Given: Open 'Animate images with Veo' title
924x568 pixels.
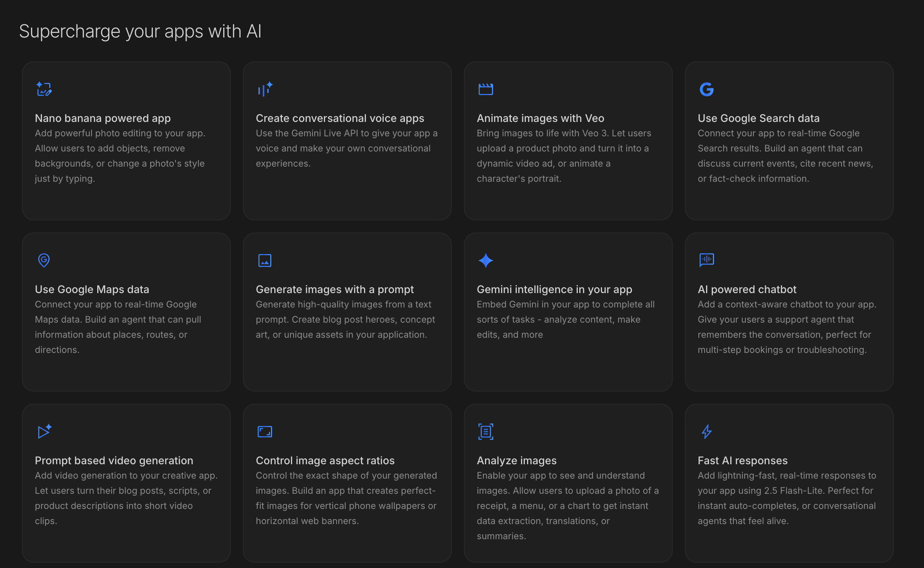Looking at the screenshot, I should point(540,118).
